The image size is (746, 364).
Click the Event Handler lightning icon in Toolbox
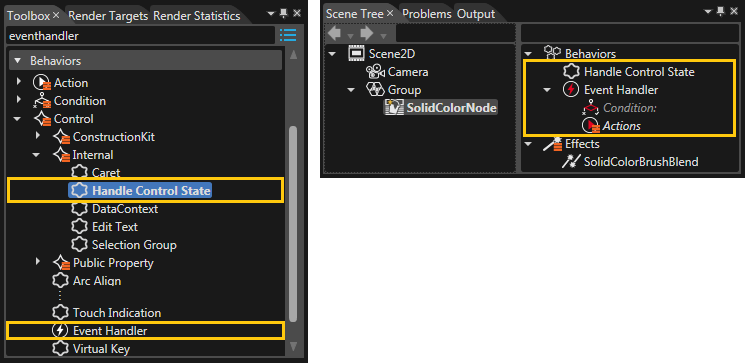[60, 331]
